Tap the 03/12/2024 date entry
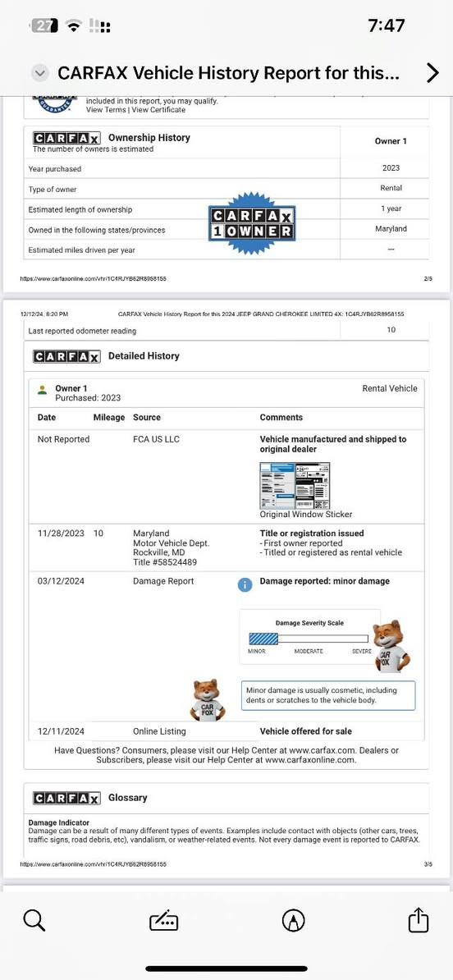The image size is (453, 980). pos(61,581)
